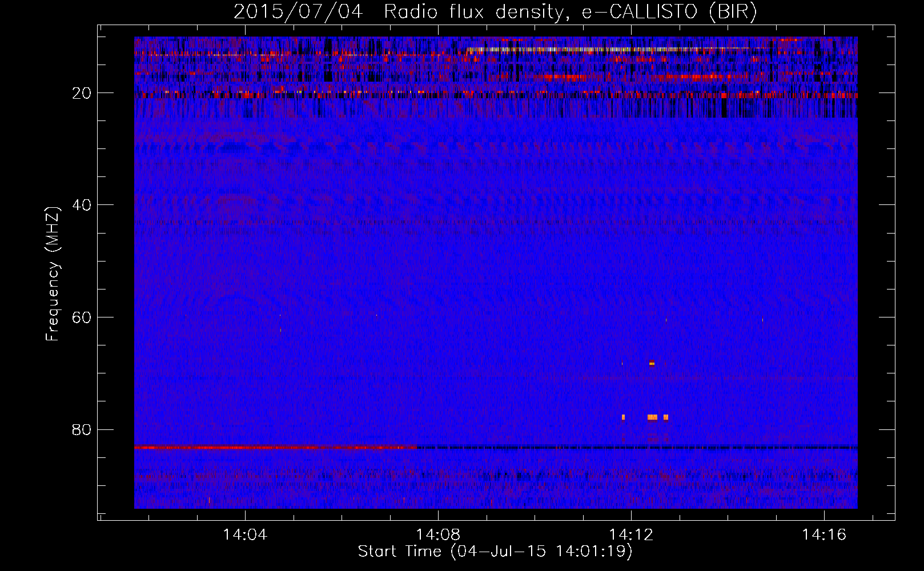Click the 40 MHz frequency tick label

pos(82,205)
